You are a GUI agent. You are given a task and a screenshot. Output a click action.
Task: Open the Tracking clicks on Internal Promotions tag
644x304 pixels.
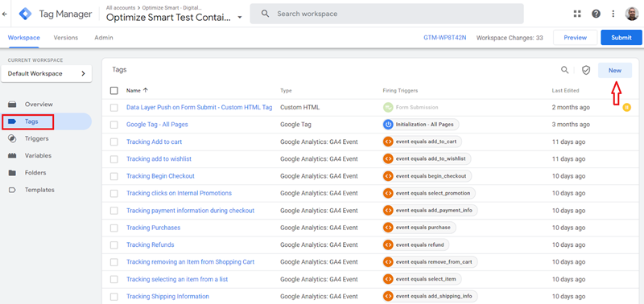[179, 193]
